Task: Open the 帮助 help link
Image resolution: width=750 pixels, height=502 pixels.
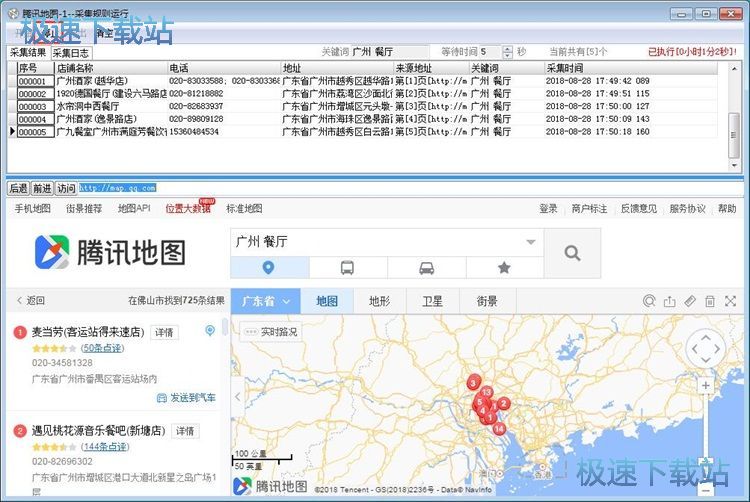Action: point(727,208)
